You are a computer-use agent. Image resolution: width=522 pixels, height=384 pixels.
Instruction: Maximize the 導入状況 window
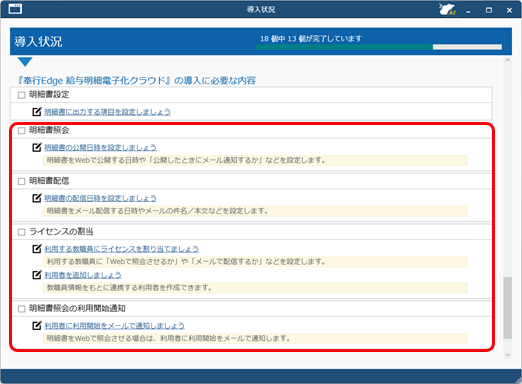coord(489,10)
